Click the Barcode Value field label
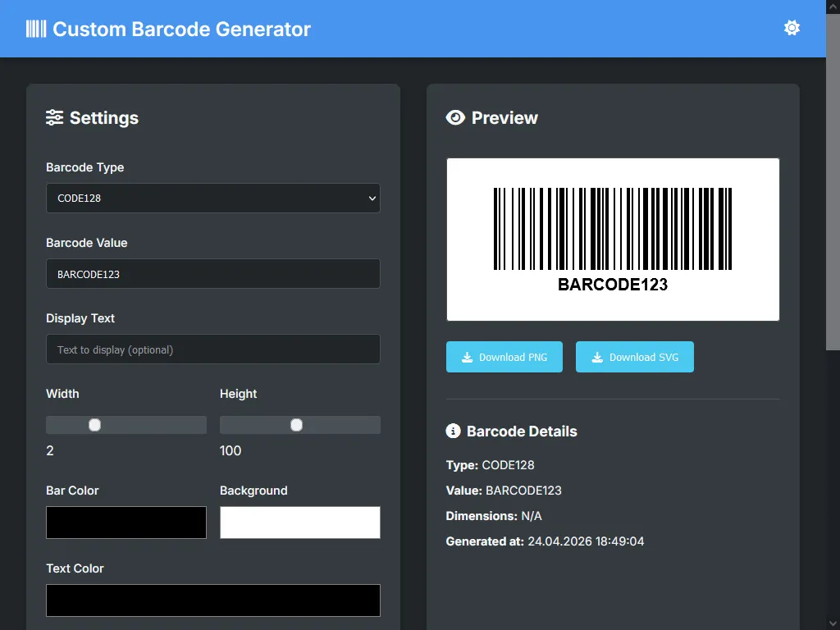 click(x=87, y=243)
